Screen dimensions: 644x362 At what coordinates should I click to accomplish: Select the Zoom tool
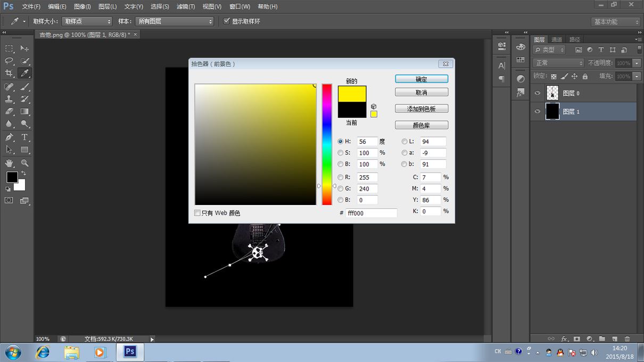[24, 163]
